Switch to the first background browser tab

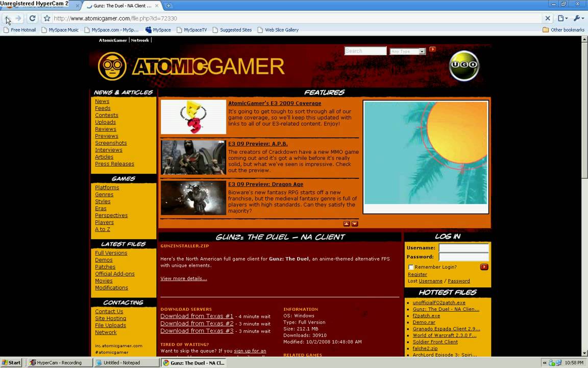tap(41, 6)
